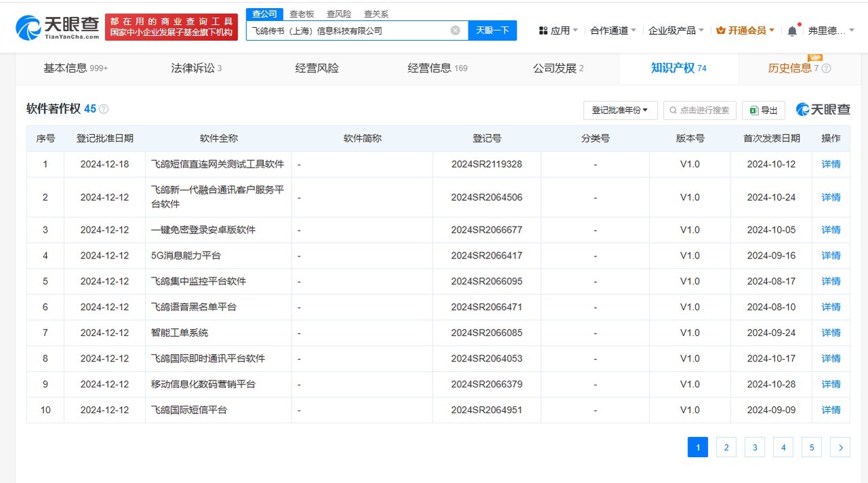Click the 点击进行搜索 input field

(702, 110)
